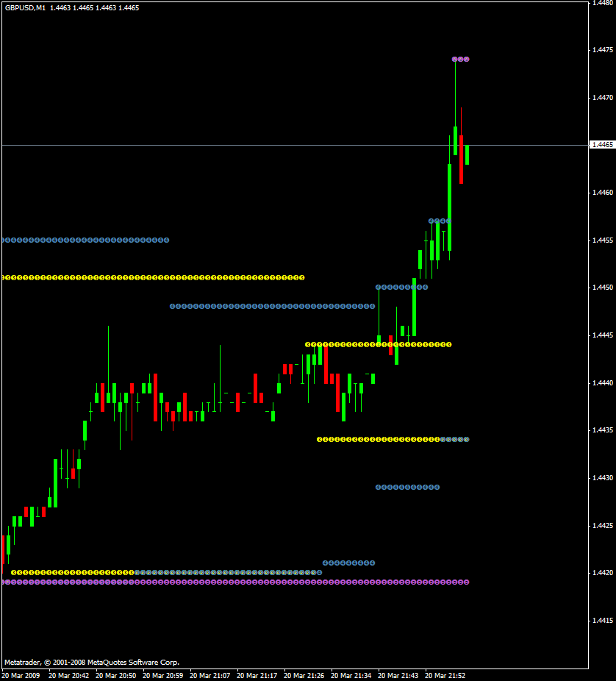Select the blue dotted line at 1.4429

(408, 488)
